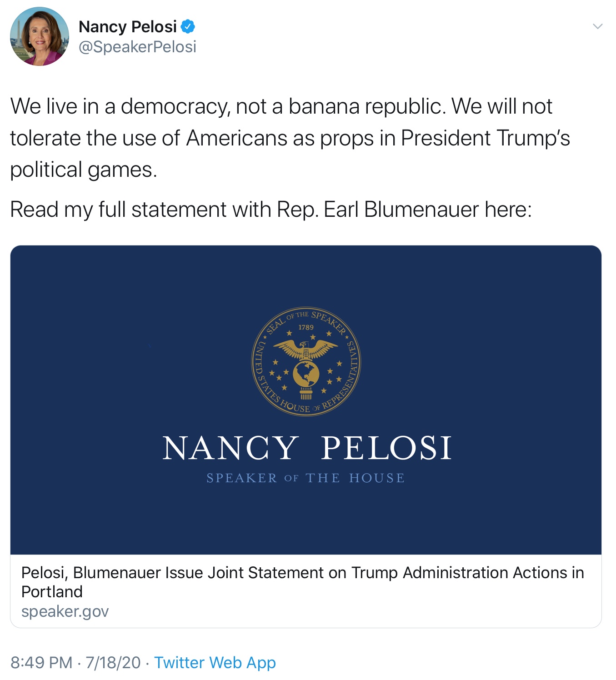Click the 8:49 PM timestamp
This screenshot has height=680, width=616.
41,662
